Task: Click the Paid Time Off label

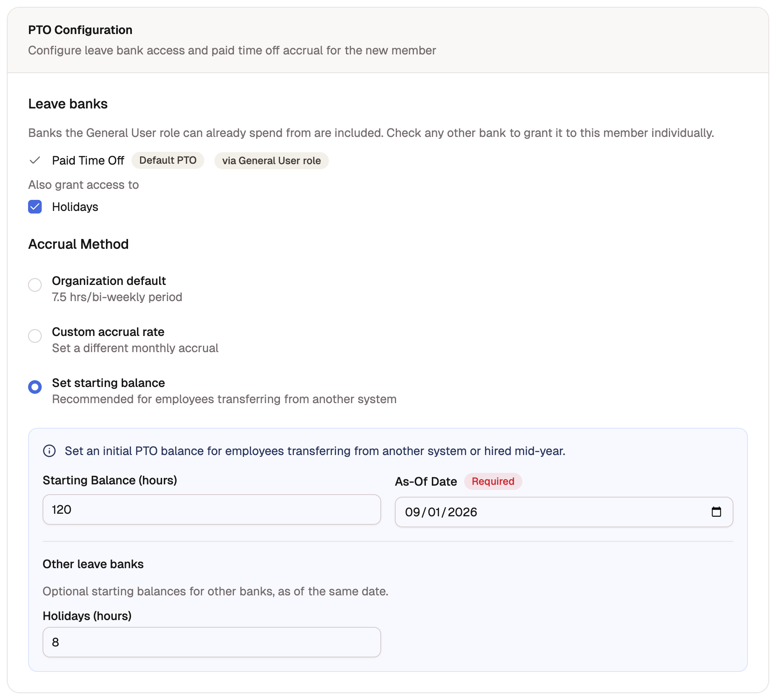Action: [x=88, y=160]
